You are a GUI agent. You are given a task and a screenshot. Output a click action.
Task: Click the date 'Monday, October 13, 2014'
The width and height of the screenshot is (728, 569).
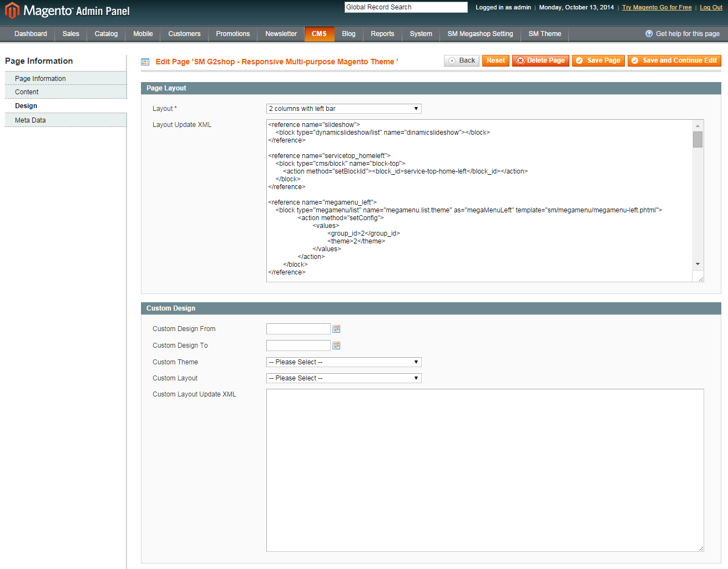(577, 7)
